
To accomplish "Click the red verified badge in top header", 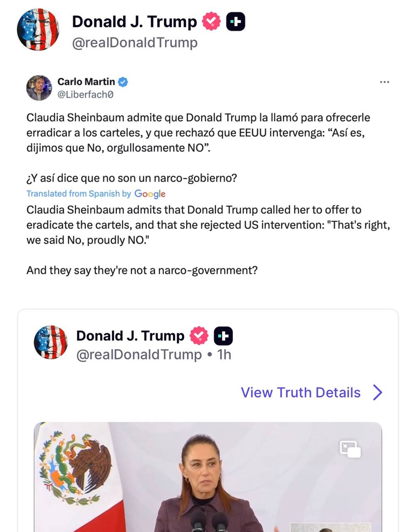I will [x=211, y=22].
